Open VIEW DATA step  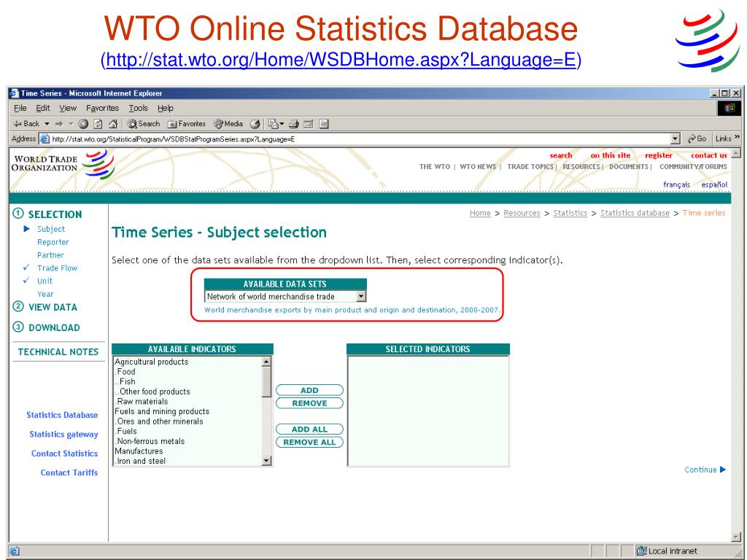pyautogui.click(x=53, y=307)
